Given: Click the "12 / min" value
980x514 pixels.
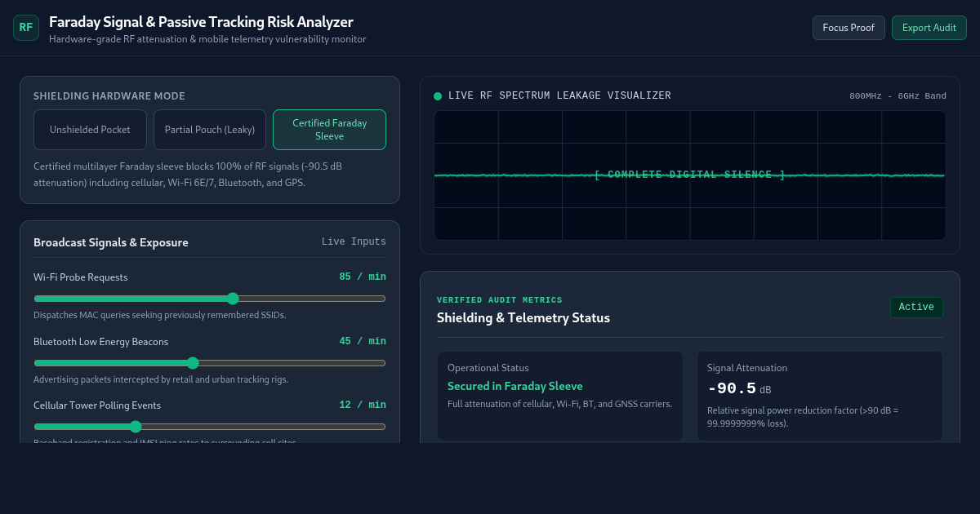Looking at the screenshot, I should (x=363, y=405).
